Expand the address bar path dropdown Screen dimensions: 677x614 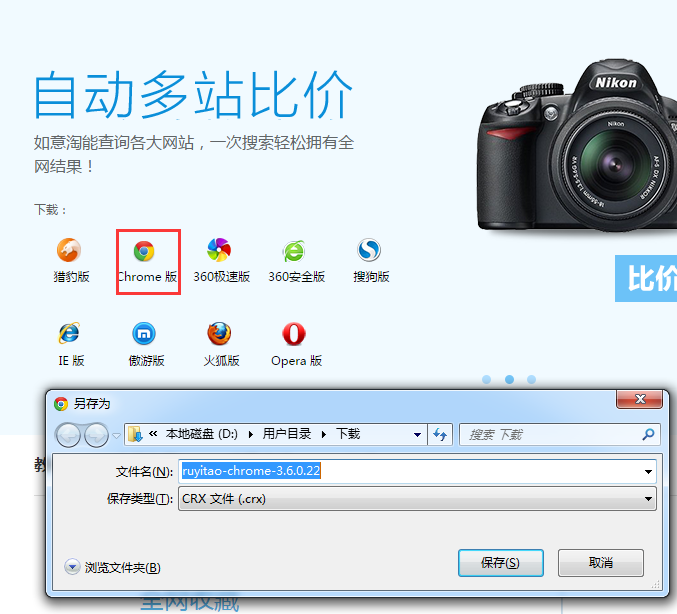(x=417, y=435)
